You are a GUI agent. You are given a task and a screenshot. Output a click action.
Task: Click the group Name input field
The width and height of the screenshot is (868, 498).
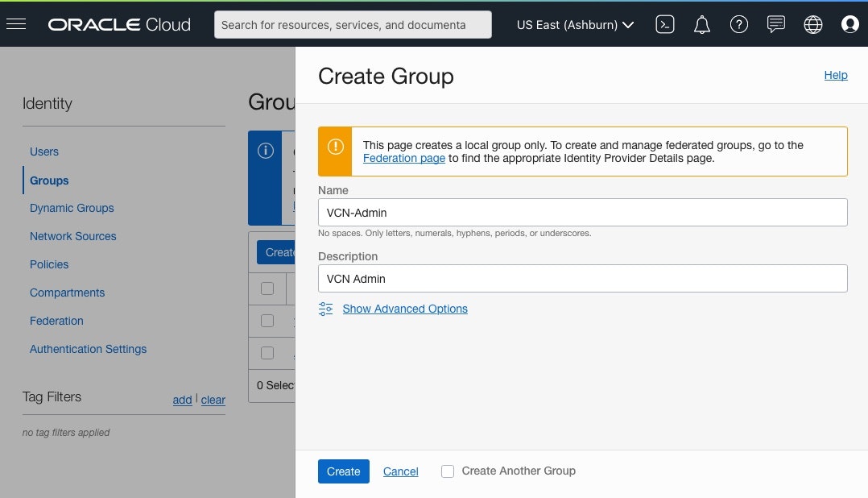(x=582, y=212)
